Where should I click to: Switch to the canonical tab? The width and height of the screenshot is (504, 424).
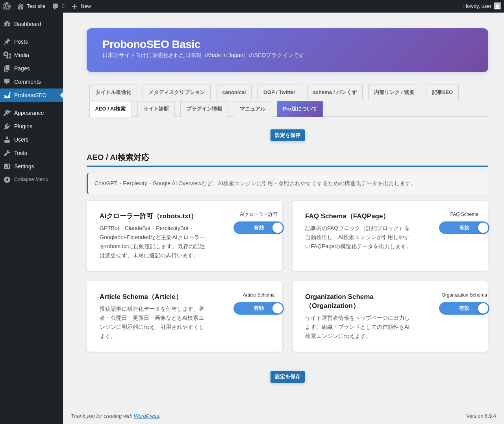(234, 92)
